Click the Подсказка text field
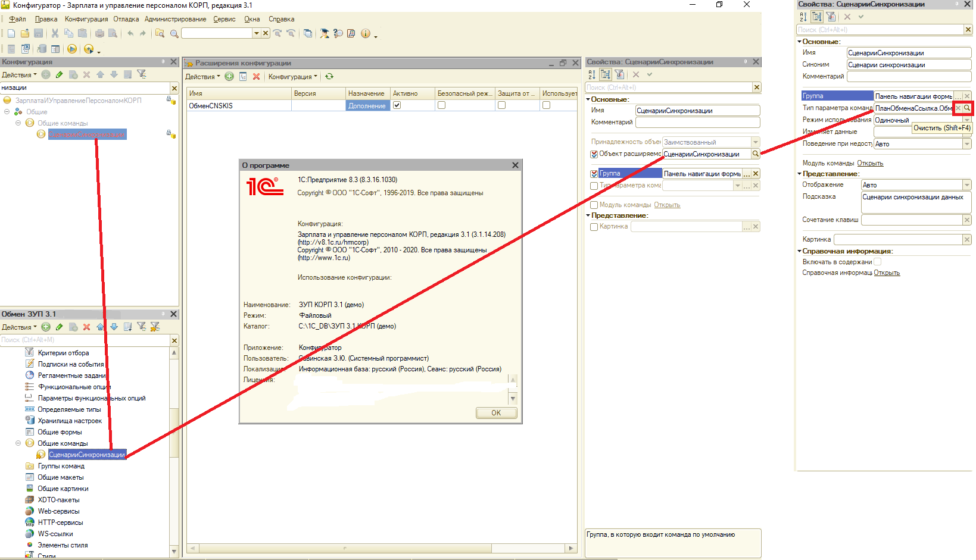 916,202
